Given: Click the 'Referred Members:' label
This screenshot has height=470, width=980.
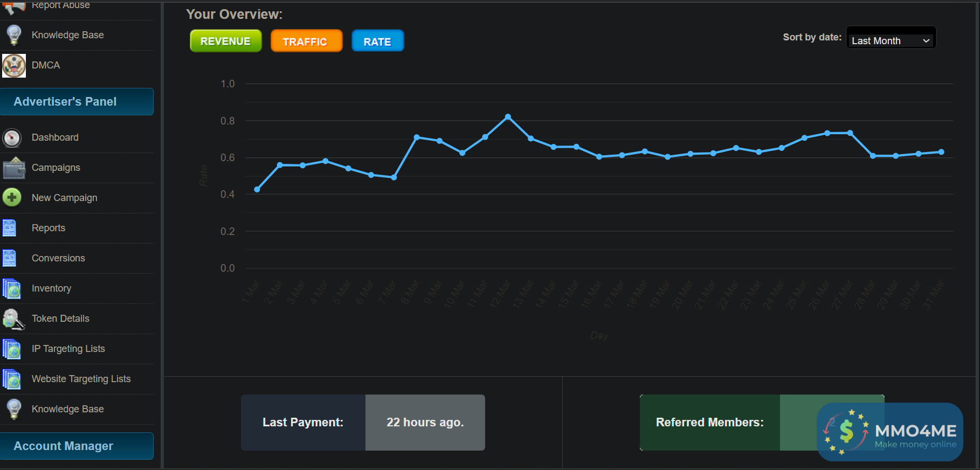Looking at the screenshot, I should point(710,423).
